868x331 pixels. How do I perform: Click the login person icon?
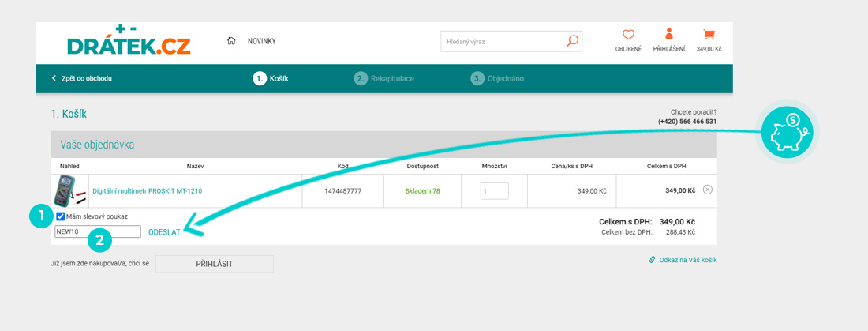click(669, 35)
